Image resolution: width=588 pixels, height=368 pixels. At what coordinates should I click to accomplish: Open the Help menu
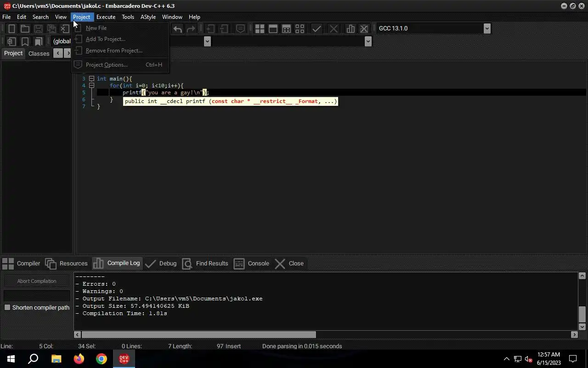194,17
